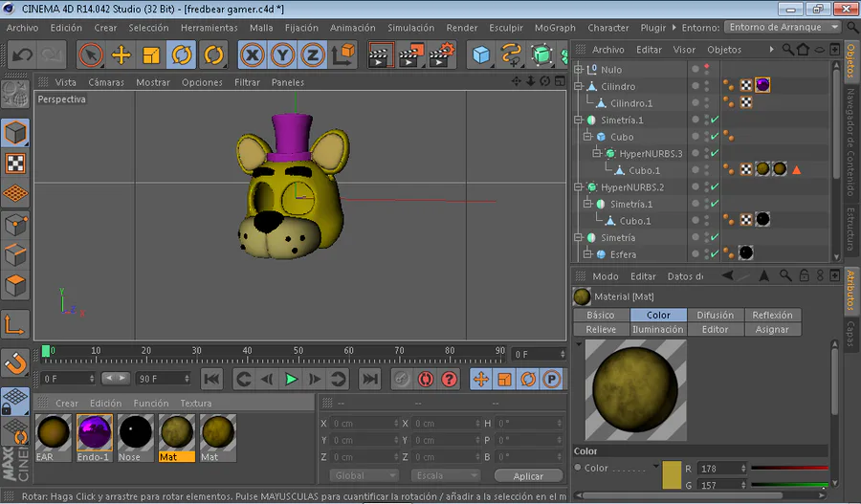Open the spline tools icon
The height and width of the screenshot is (504, 861).
pyautogui.click(x=511, y=55)
